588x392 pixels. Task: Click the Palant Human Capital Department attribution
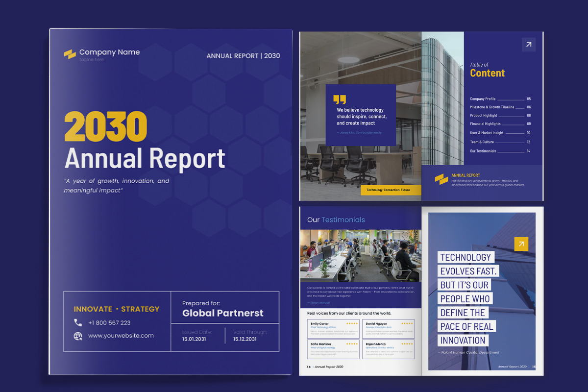click(468, 352)
